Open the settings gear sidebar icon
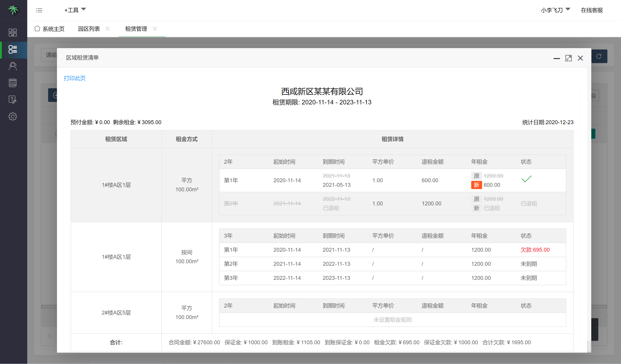621x364 pixels. tap(13, 116)
